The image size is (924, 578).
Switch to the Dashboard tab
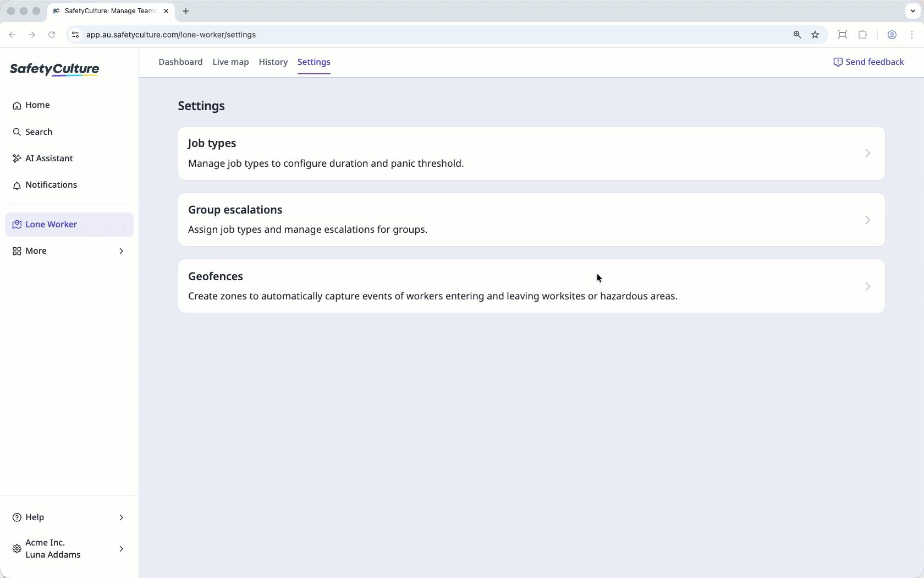(x=180, y=62)
